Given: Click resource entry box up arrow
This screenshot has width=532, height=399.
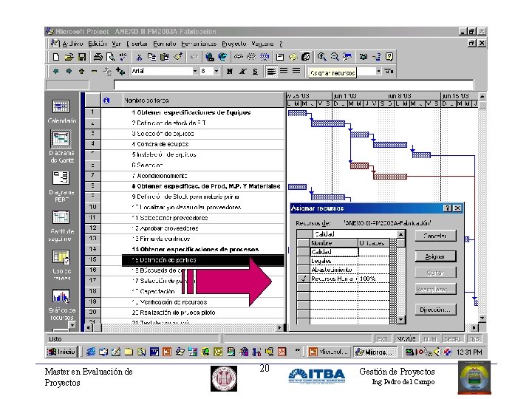Looking at the screenshot, I should [400, 234].
